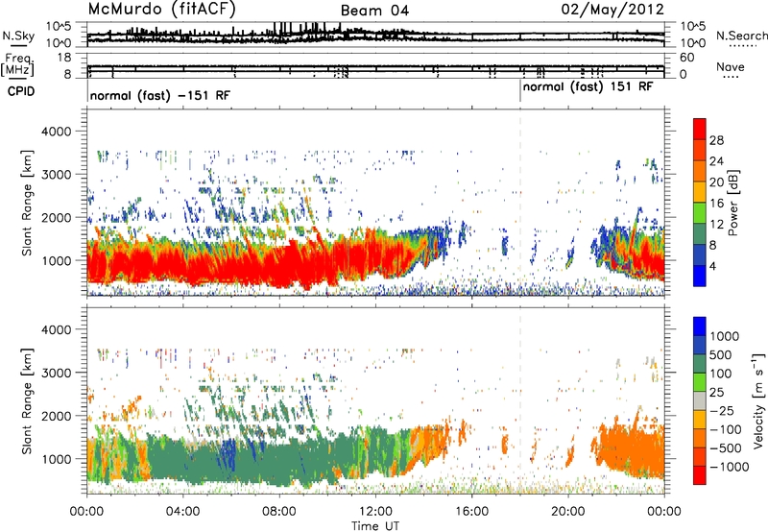Click the N.Search legend label
The width and height of the screenshot is (768, 532).
tap(741, 36)
